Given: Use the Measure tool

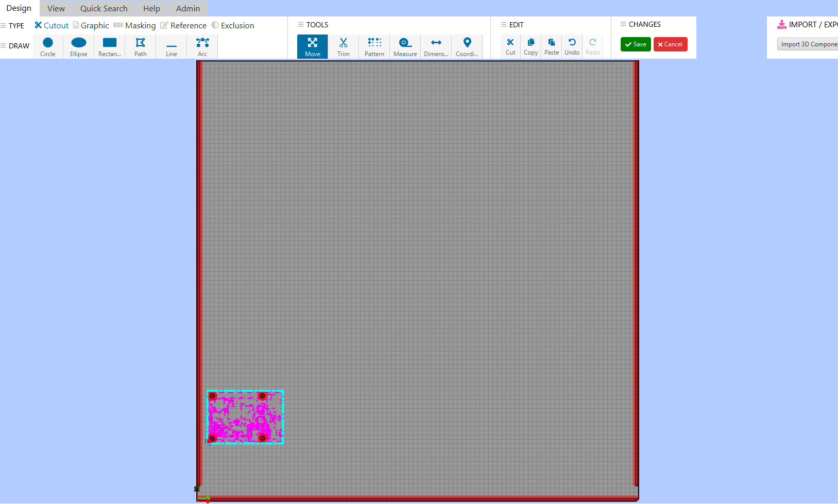Looking at the screenshot, I should tap(405, 47).
